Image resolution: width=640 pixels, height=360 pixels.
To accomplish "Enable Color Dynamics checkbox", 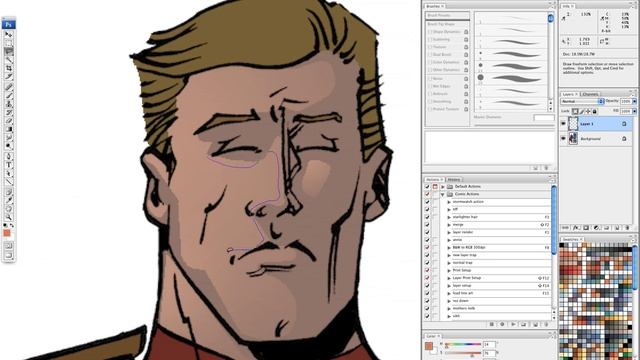I will pos(429,62).
